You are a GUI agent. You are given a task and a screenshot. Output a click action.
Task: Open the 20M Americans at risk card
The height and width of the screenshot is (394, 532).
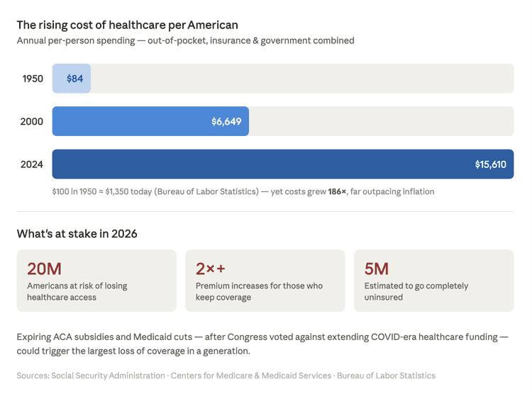(x=96, y=281)
